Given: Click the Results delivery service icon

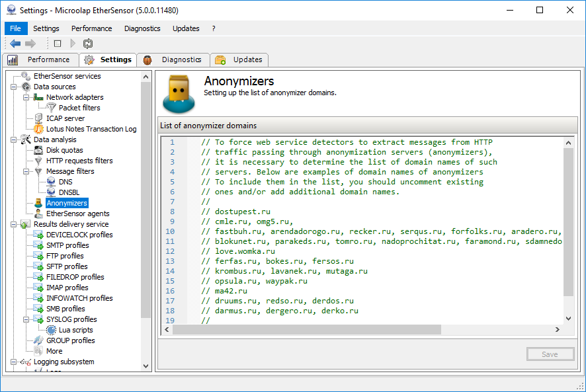Looking at the screenshot, I should pos(26,224).
